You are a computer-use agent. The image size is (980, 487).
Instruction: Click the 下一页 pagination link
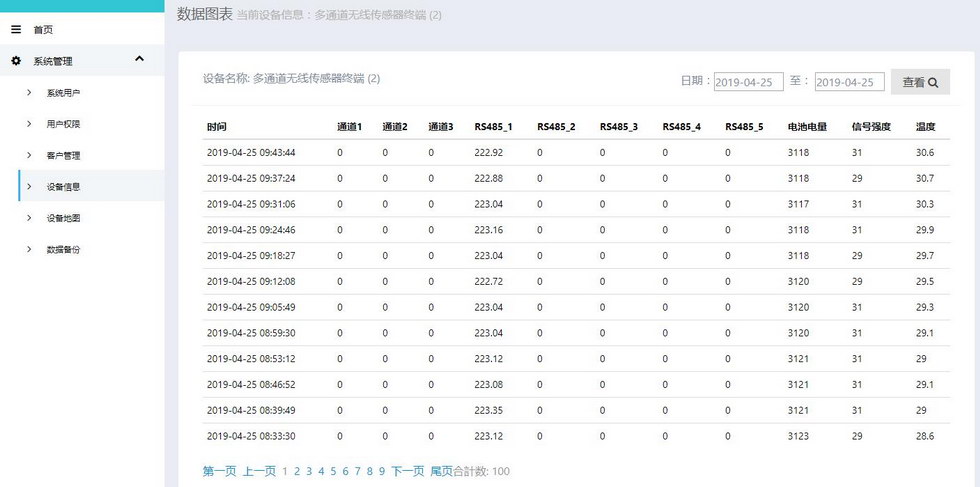pos(408,471)
